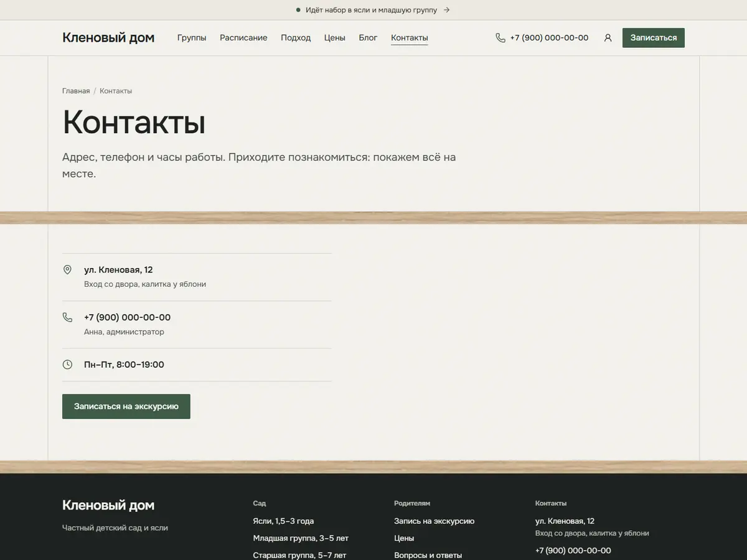The width and height of the screenshot is (747, 560).
Task: Click the phone icon in header
Action: pos(500,38)
